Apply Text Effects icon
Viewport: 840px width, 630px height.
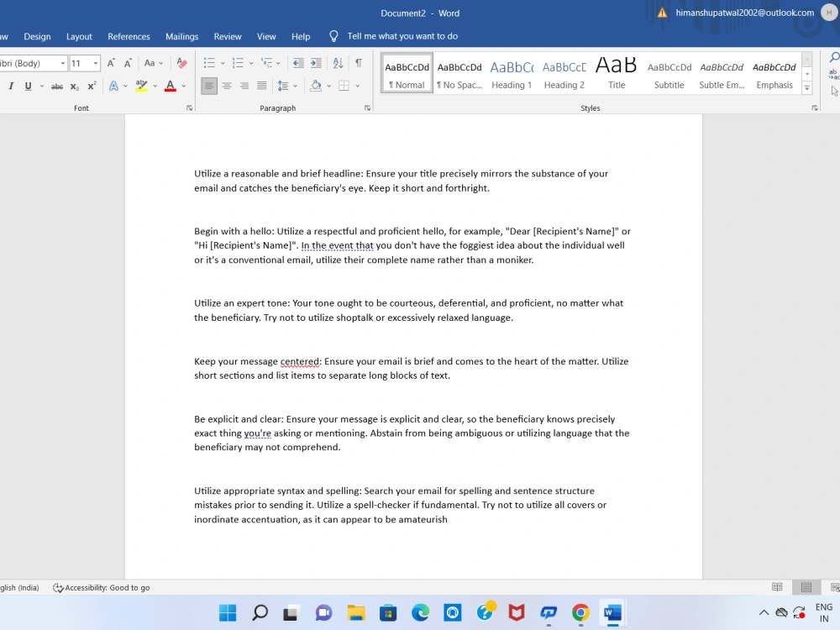113,86
